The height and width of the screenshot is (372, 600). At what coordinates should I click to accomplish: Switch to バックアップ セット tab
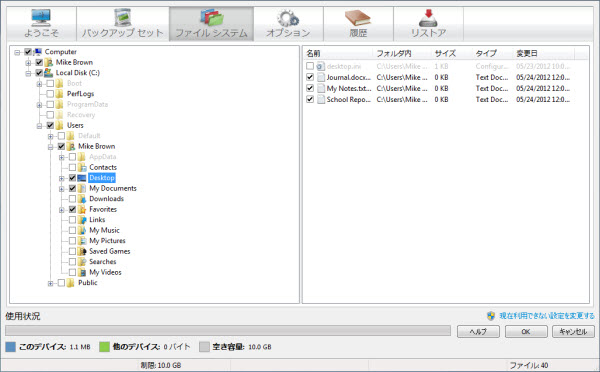click(123, 24)
